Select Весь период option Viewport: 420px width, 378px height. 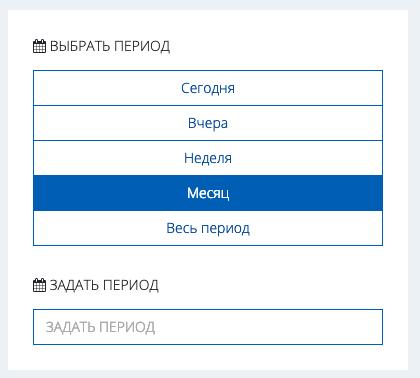tap(208, 228)
